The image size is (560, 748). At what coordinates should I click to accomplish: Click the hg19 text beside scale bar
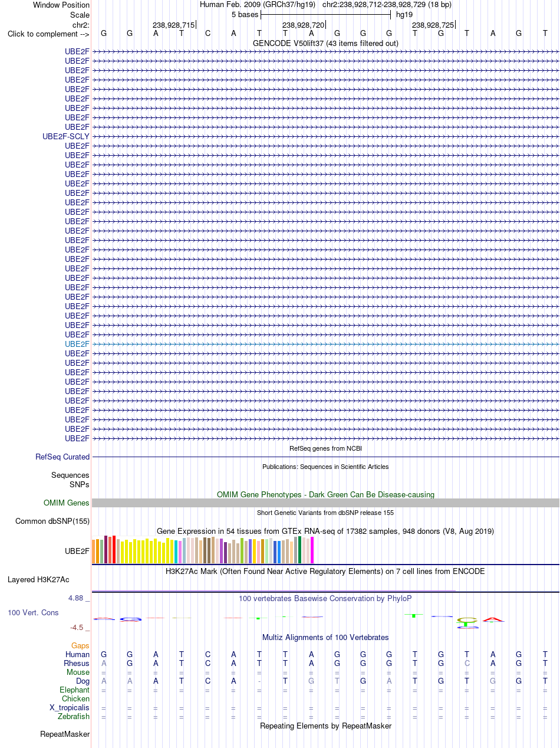pyautogui.click(x=404, y=14)
